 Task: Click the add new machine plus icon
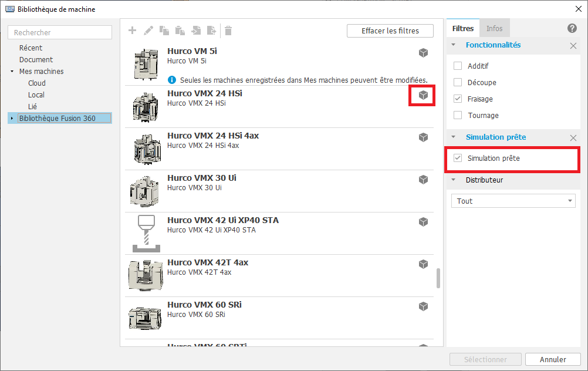[132, 31]
